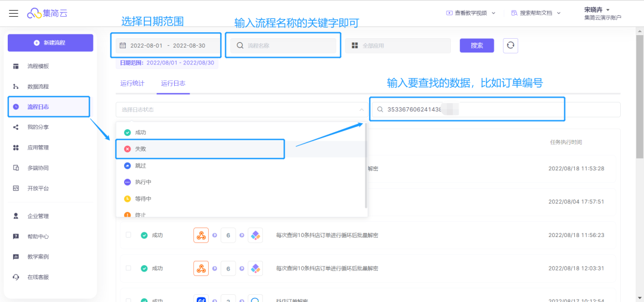Click the 流程名称 search input field
This screenshot has height=302, width=644.
(283, 46)
